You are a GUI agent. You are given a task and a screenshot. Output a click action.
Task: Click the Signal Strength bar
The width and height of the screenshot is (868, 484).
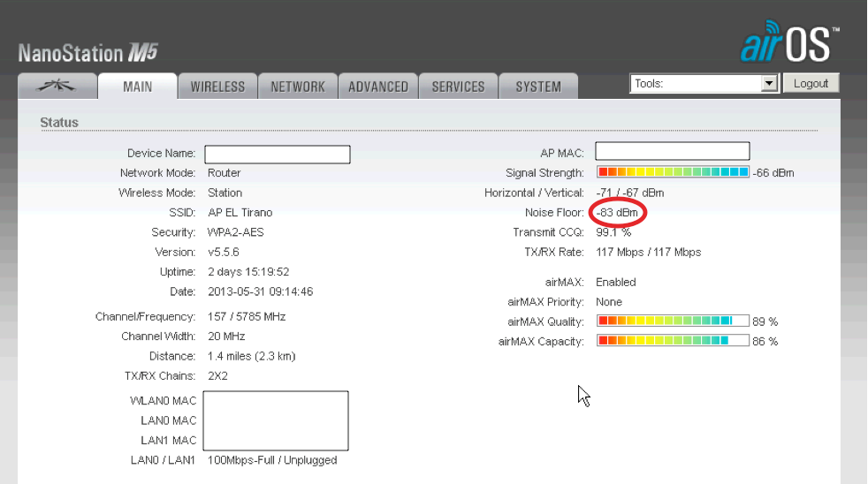click(x=673, y=172)
